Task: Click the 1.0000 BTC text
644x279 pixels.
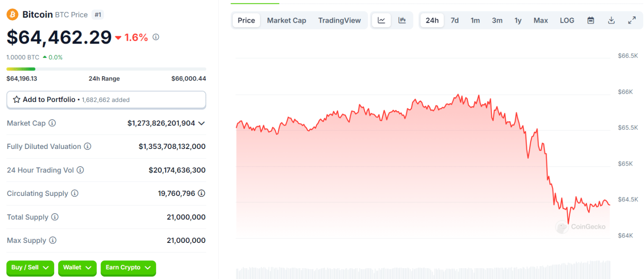Action: [x=23, y=57]
